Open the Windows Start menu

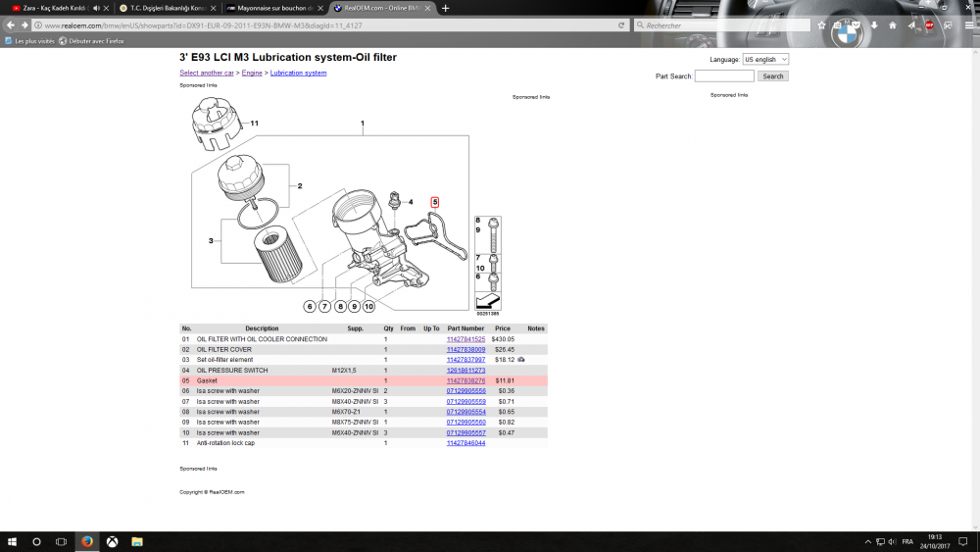pyautogui.click(x=12, y=541)
